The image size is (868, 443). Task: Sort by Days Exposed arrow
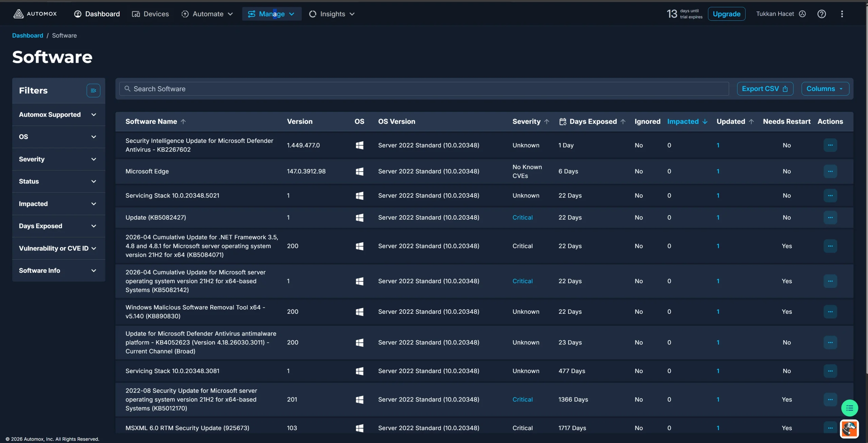(x=623, y=121)
